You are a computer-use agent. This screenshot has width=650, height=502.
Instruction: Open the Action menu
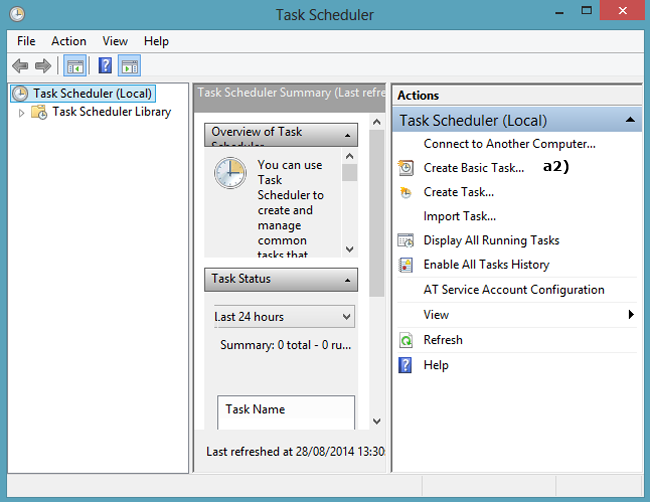[x=69, y=41]
